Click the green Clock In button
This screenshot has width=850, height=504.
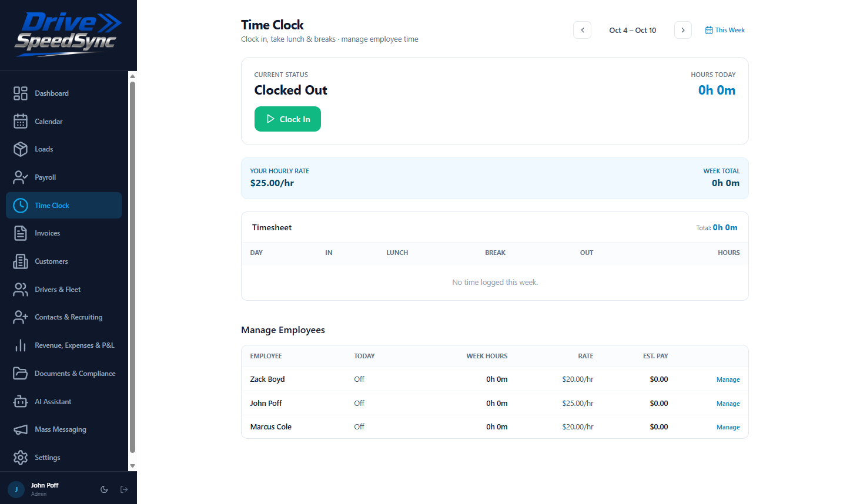click(287, 119)
